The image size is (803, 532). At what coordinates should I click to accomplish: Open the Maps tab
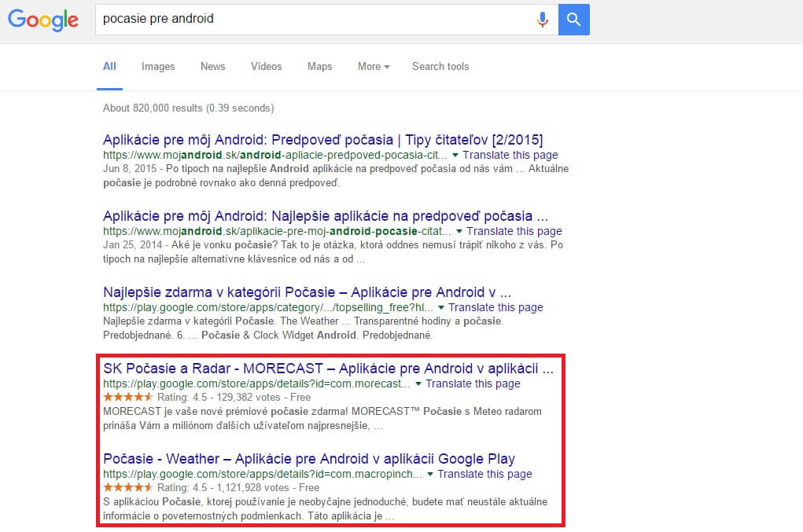(319, 67)
